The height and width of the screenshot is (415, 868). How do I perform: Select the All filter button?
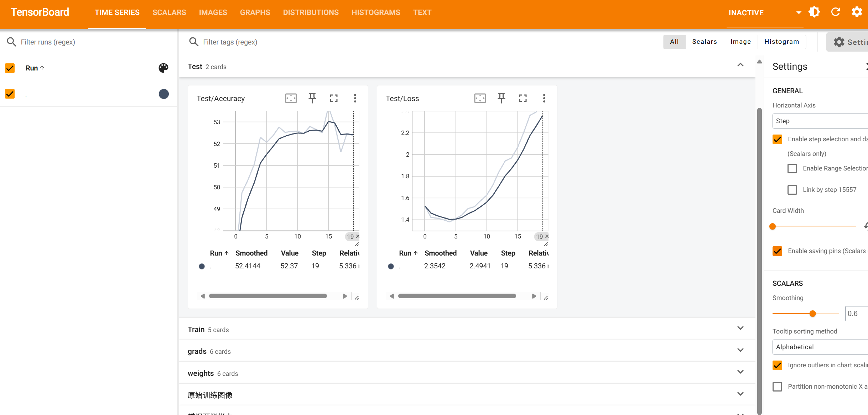[x=674, y=42]
